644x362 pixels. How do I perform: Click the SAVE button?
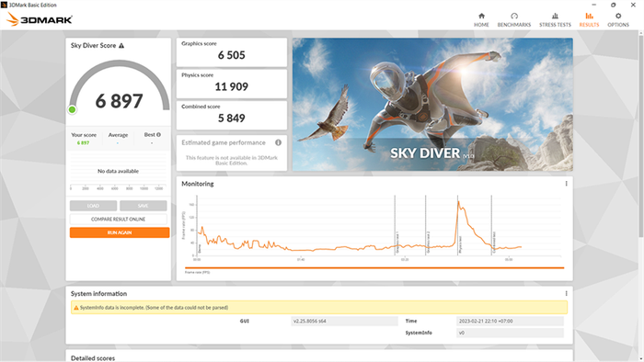143,206
